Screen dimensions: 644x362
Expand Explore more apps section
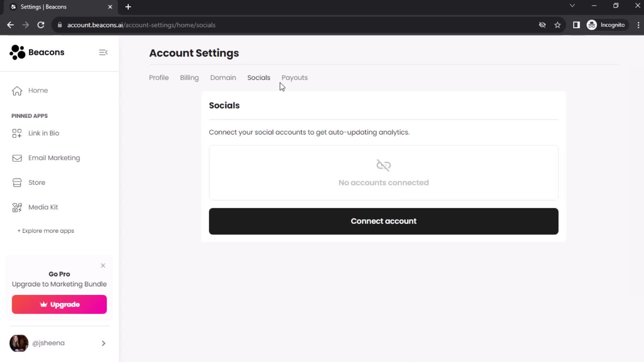click(x=46, y=230)
